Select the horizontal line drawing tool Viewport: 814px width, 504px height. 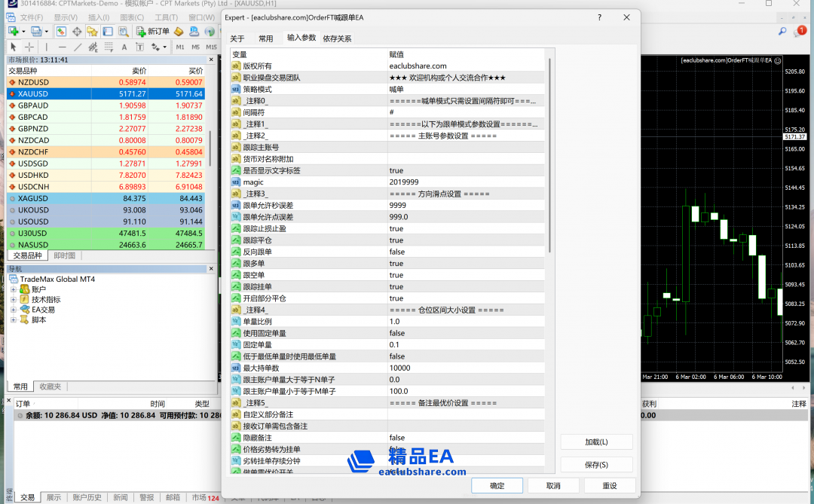(x=63, y=47)
